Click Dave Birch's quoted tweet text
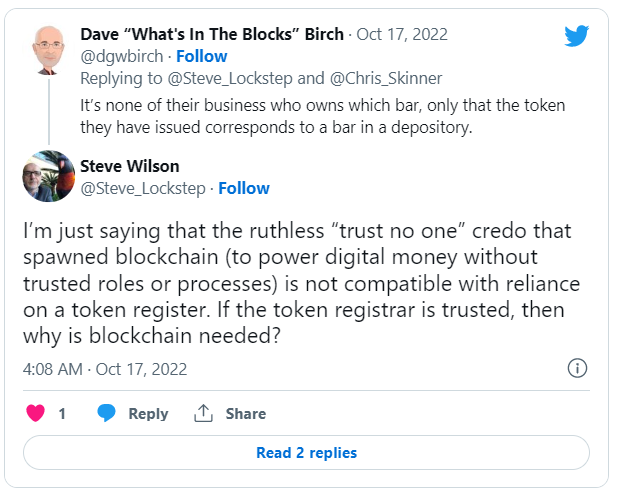Screen dimensions: 619x495 [323, 116]
